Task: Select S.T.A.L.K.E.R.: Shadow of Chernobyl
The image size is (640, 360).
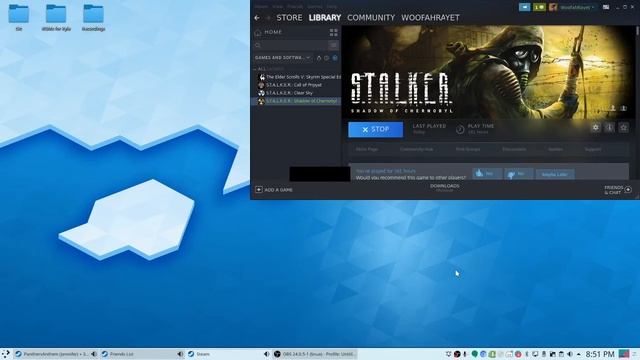Action: 296,101
